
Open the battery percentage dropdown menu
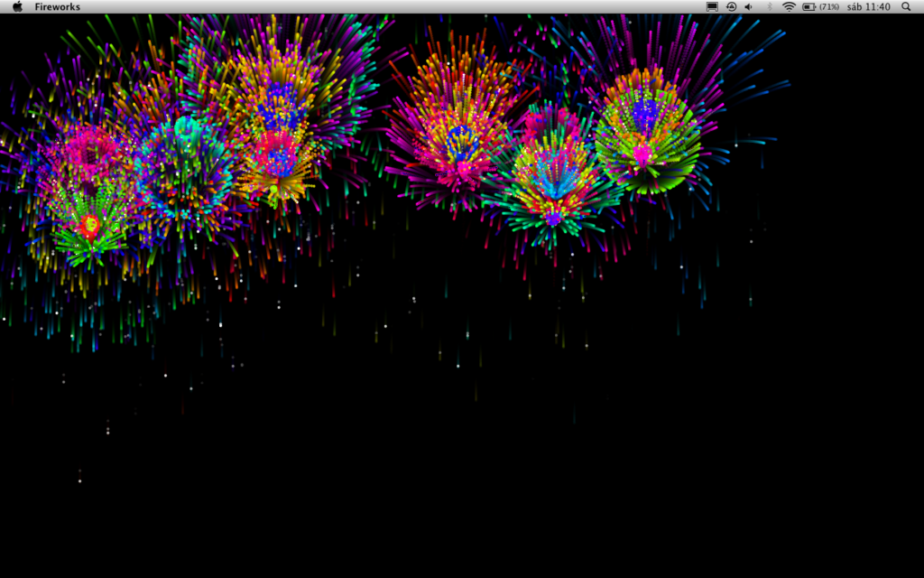coord(829,6)
